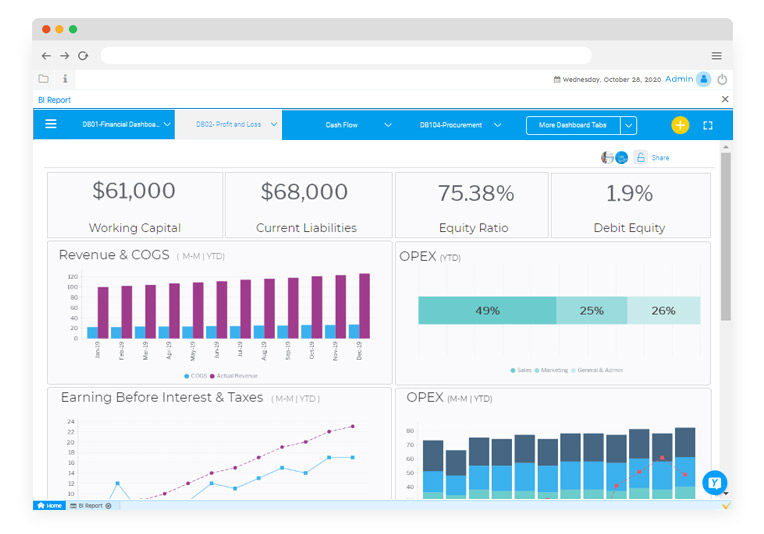Expand the Cash Flow tab dropdown arrow
764x534 pixels.
[x=388, y=125]
